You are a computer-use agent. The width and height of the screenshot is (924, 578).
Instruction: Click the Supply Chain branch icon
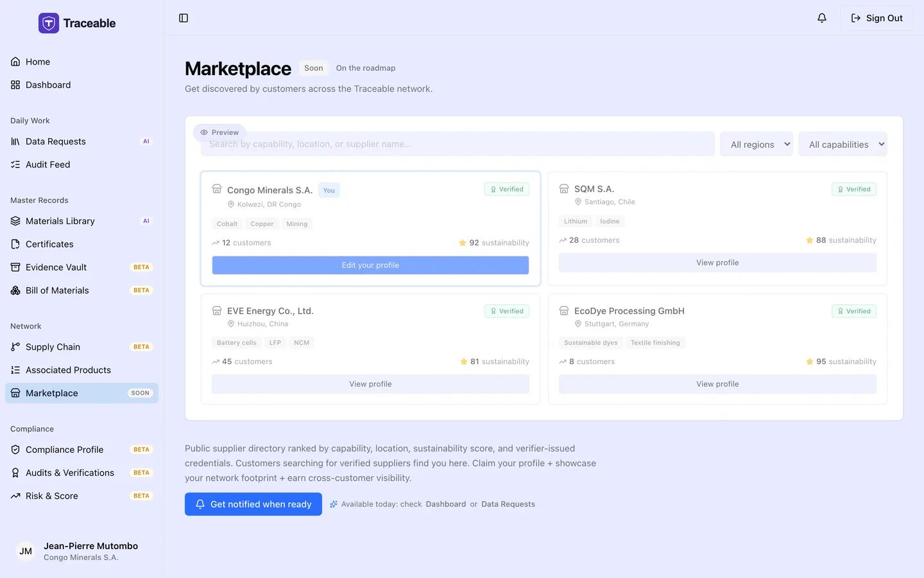coord(15,347)
